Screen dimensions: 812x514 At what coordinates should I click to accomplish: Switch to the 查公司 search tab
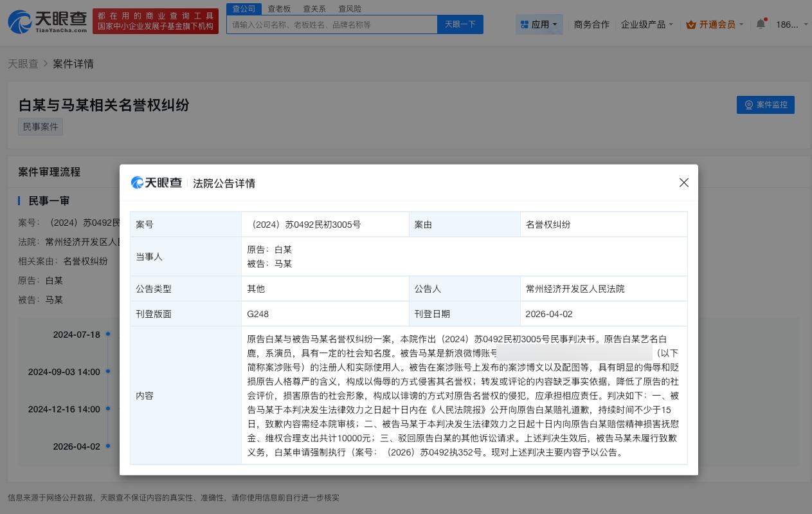(x=244, y=8)
